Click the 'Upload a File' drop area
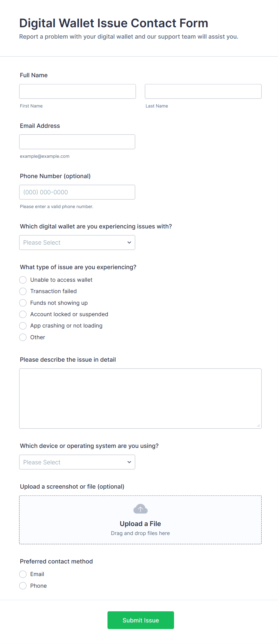Screen dimensions: 278x644 140,520
